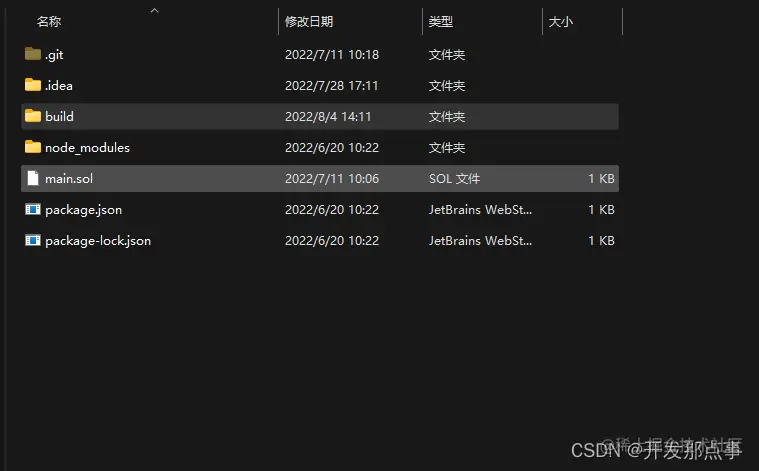
Task: Click the date of package.json
Action: (332, 210)
